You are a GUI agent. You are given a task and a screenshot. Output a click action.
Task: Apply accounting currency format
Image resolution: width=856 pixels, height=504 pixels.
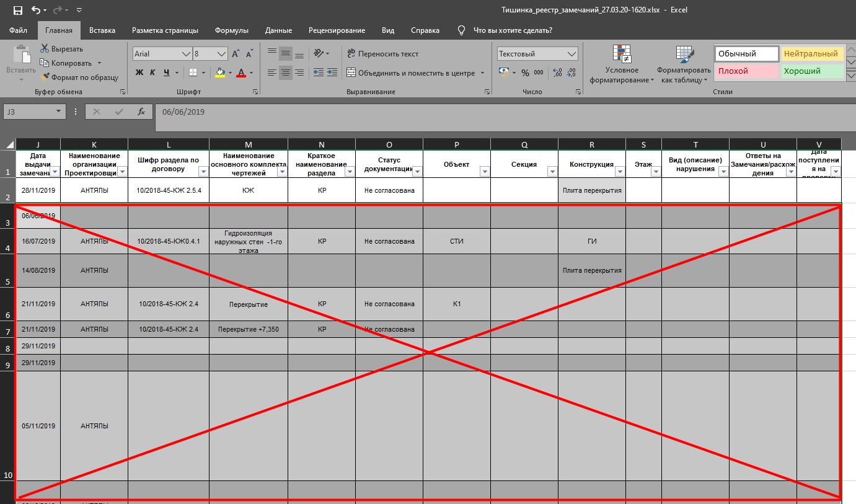click(x=503, y=73)
